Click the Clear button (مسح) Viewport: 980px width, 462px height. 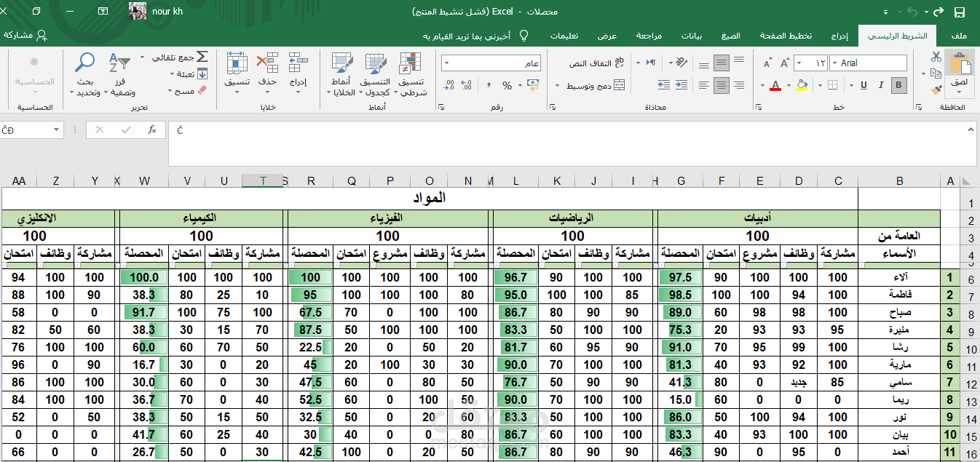tap(188, 90)
